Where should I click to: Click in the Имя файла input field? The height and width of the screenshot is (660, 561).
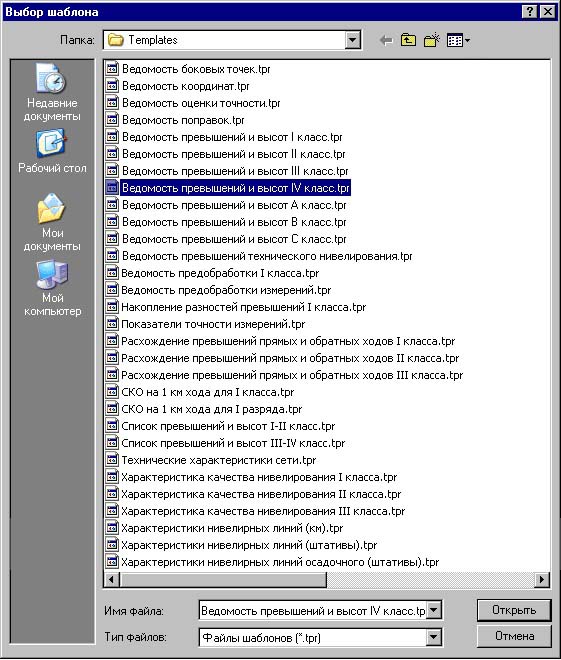pyautogui.click(x=313, y=610)
